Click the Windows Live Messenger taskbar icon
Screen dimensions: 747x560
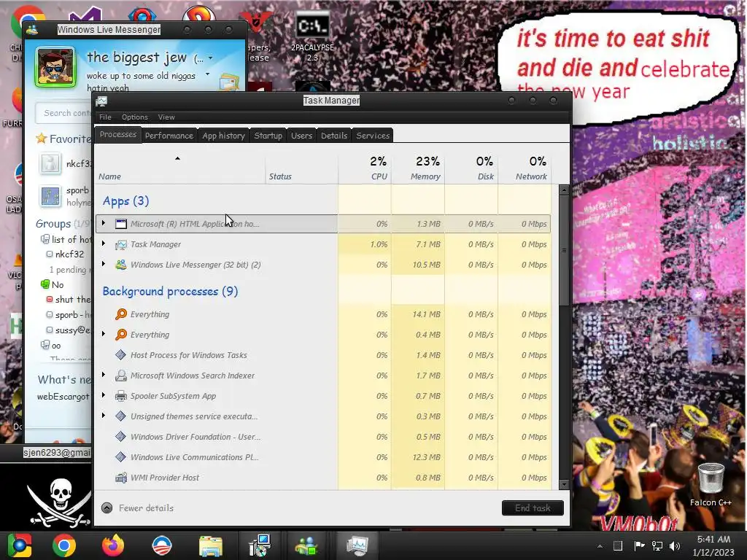[x=307, y=545]
